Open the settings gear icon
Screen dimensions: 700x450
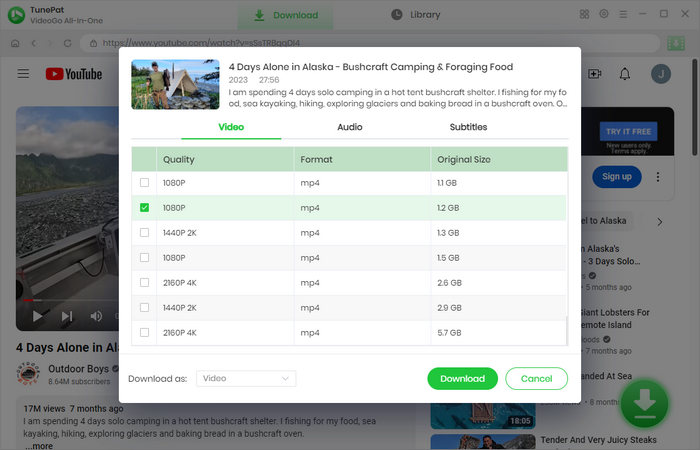(x=604, y=14)
